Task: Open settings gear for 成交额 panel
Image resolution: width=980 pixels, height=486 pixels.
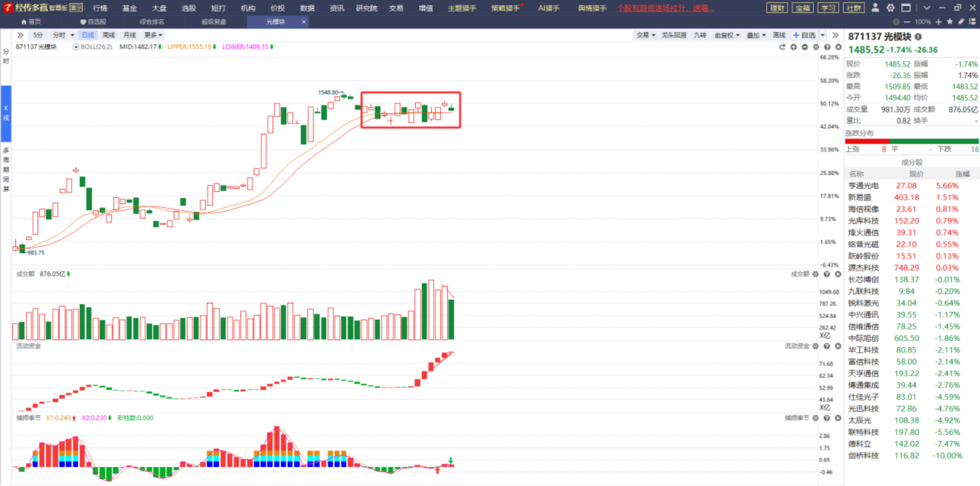Action: [815, 274]
